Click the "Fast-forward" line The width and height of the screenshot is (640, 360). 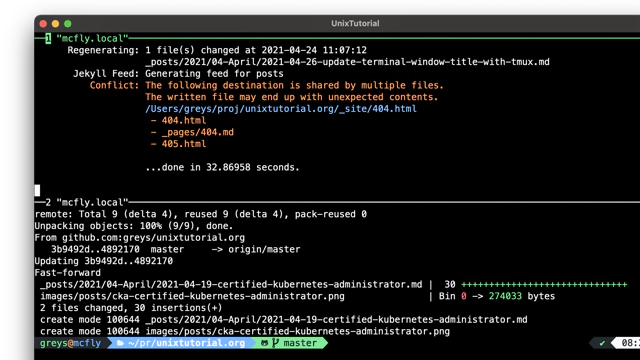(x=67, y=273)
